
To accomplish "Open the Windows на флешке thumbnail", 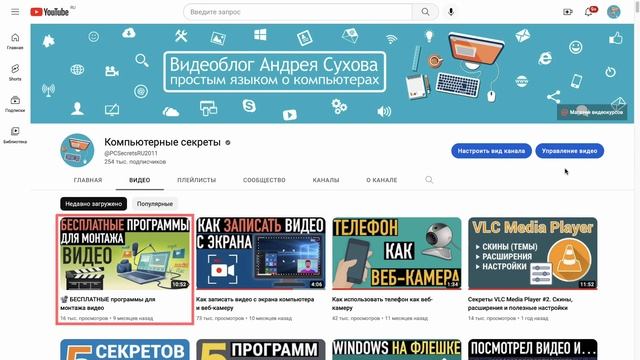I will [397, 349].
